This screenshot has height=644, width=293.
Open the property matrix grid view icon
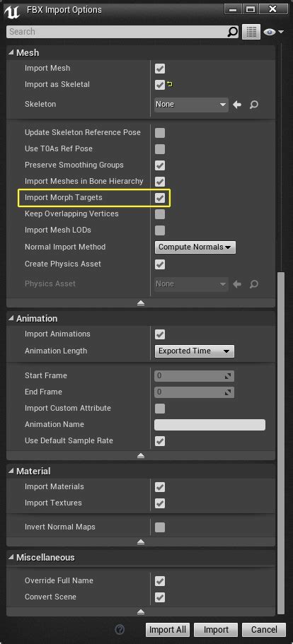coord(251,32)
